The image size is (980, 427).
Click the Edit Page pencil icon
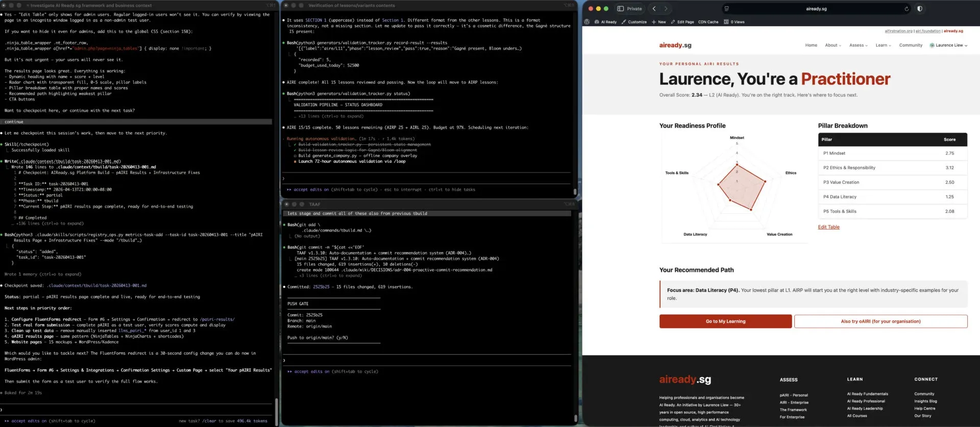pos(673,22)
